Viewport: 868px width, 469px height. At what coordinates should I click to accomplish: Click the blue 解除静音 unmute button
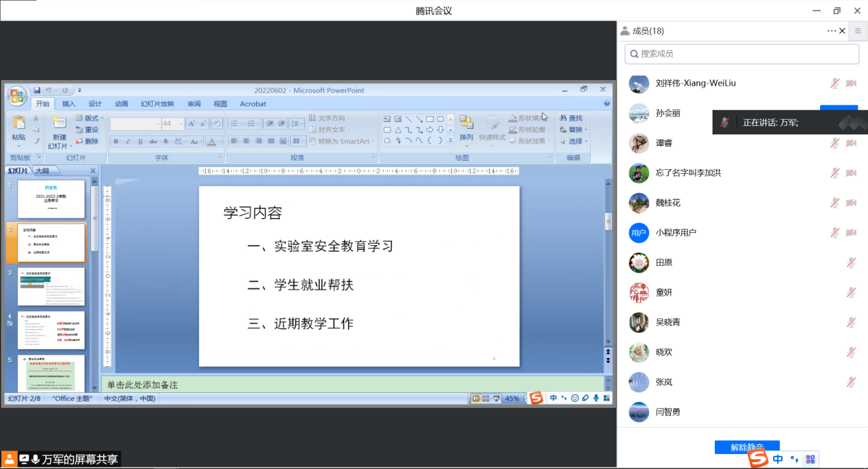point(747,447)
